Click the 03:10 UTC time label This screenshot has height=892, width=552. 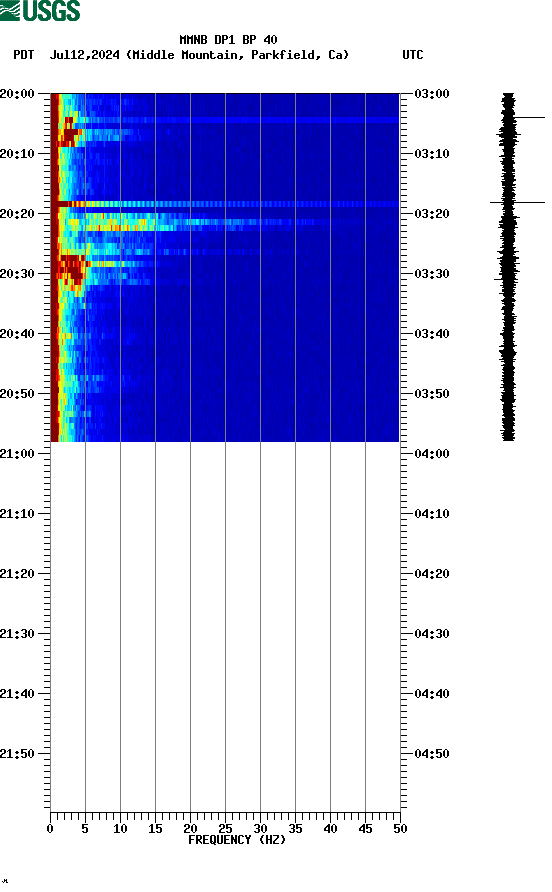click(432, 154)
